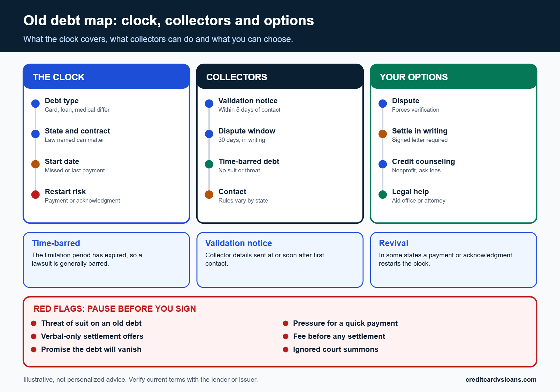The height and width of the screenshot is (392, 560).
Task: Click 'Forces verification' text
Action: click(416, 110)
